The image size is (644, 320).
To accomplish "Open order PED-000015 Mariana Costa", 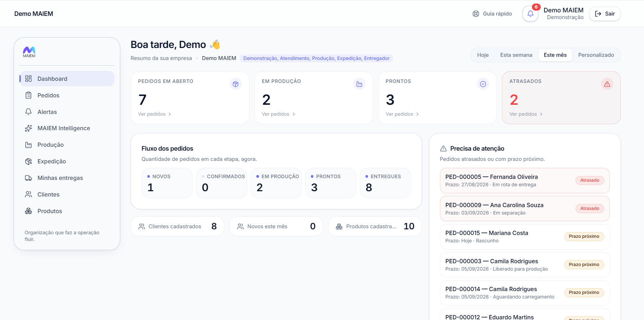I will pyautogui.click(x=525, y=237).
